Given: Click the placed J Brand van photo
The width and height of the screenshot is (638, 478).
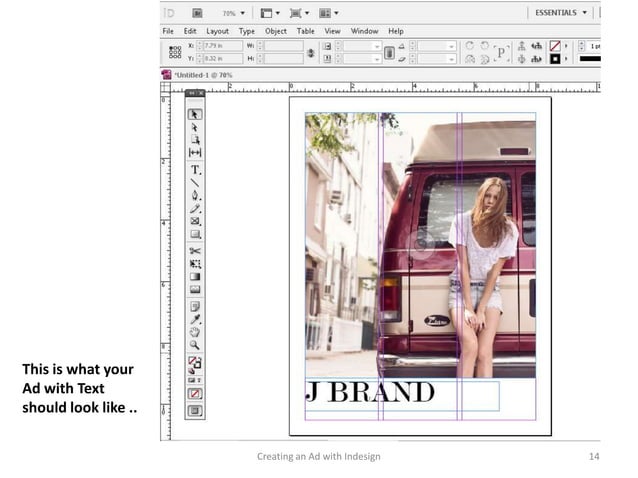Looking at the screenshot, I should point(420,245).
